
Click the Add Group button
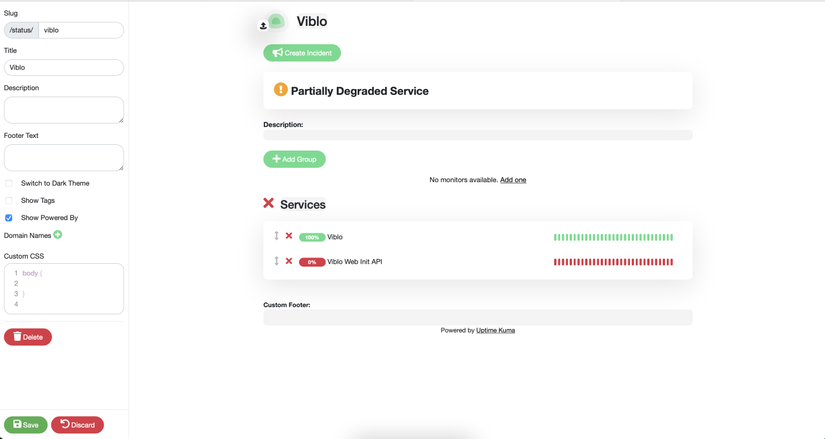coord(294,159)
